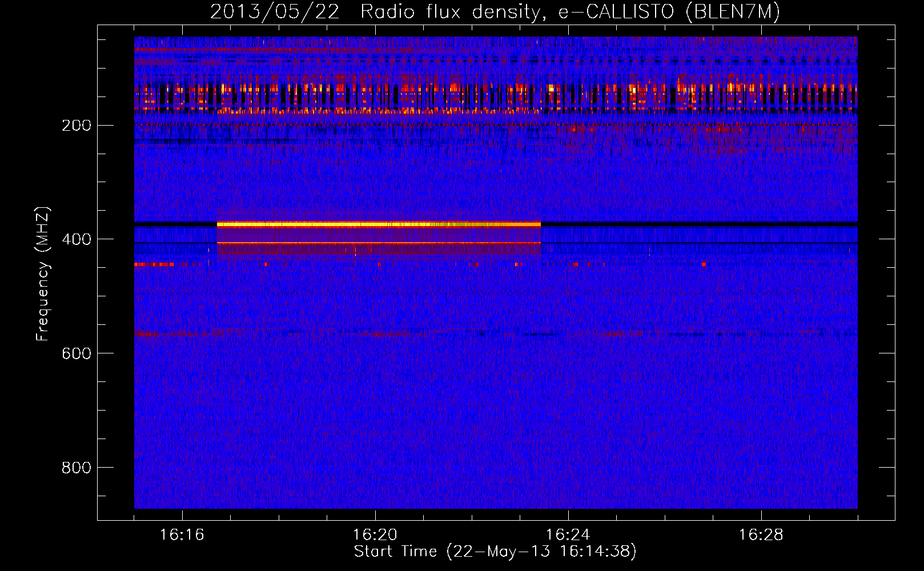The height and width of the screenshot is (571, 924).
Task: Click the '200' frequency tick label
Action: (77, 126)
